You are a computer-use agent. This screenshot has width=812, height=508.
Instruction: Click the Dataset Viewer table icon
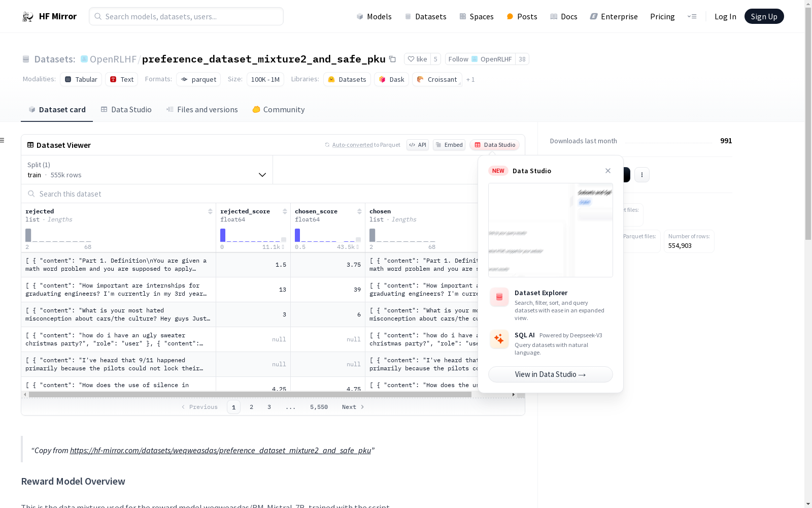pos(30,145)
